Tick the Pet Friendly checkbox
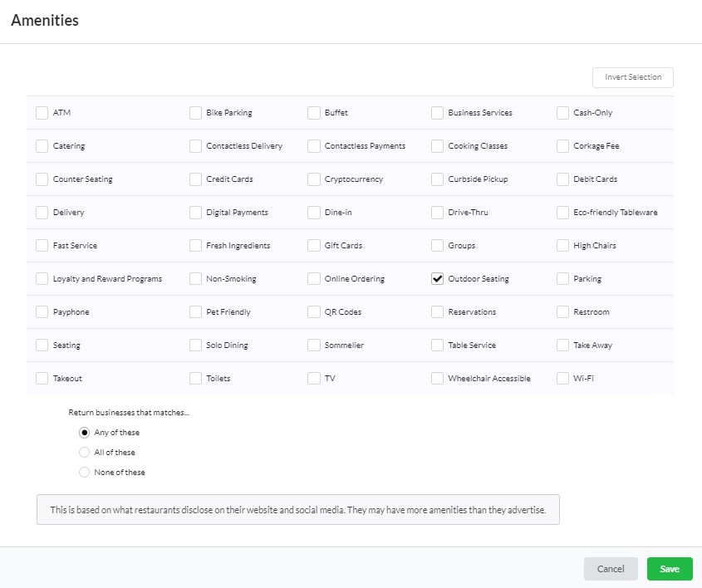Viewport: 702px width, 588px height. click(x=196, y=312)
